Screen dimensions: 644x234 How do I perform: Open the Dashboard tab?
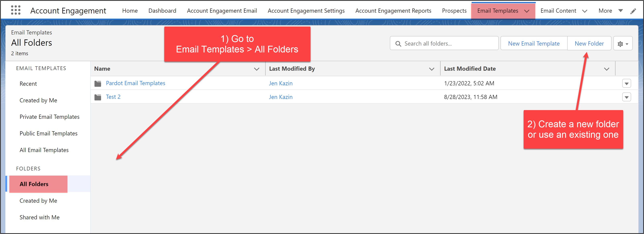pyautogui.click(x=162, y=11)
